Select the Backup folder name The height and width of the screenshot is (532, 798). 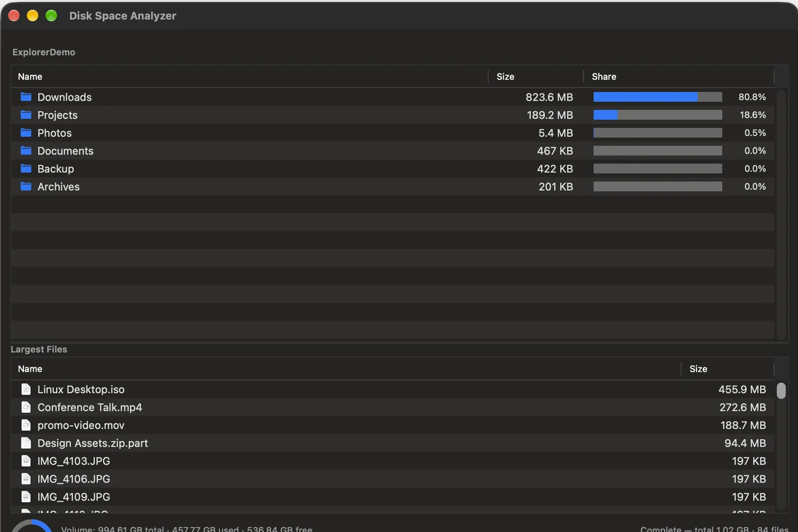tap(56, 169)
